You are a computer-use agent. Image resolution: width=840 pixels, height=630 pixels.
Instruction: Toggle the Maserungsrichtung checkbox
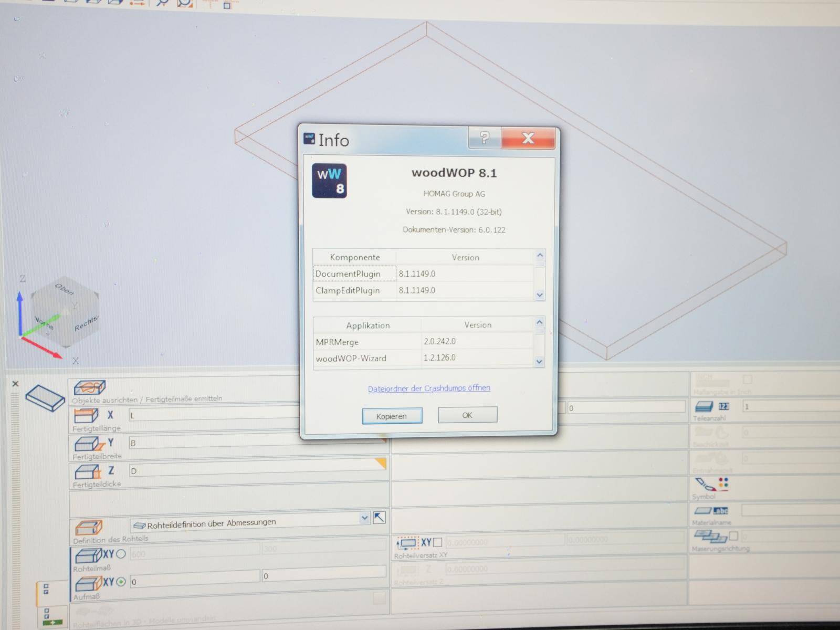tap(733, 535)
